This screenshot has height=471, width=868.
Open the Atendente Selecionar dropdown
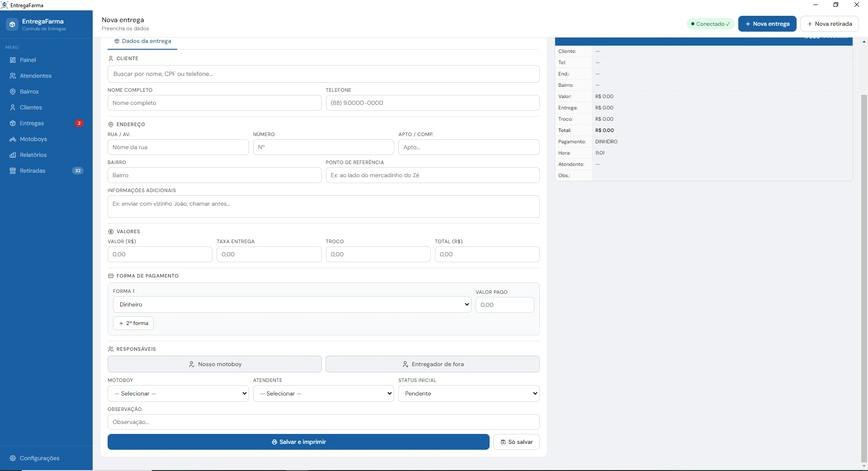pos(323,394)
